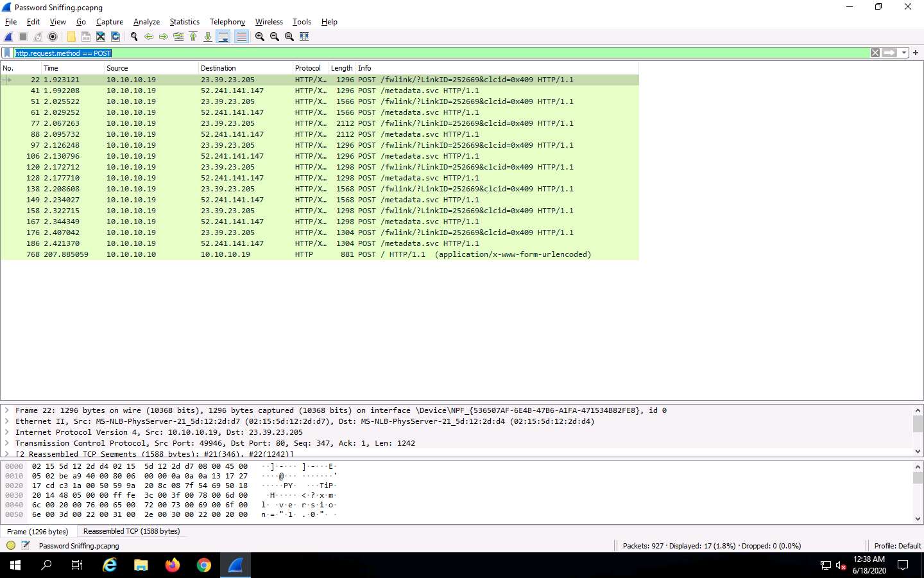Sort packets by the Source column header

151,68
